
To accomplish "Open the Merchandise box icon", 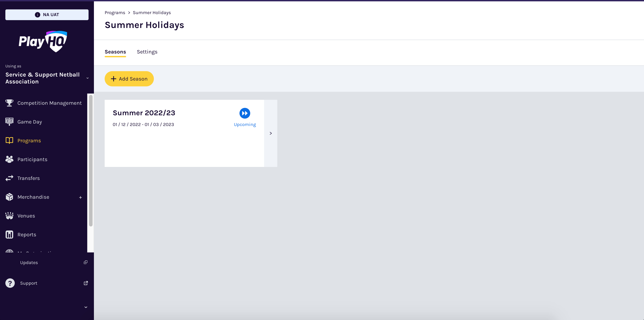I will tap(9, 197).
